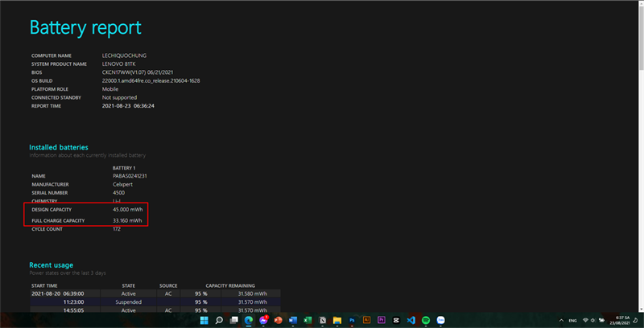
Task: Click the manufacturer value "Celxpert"
Action: [122, 185]
